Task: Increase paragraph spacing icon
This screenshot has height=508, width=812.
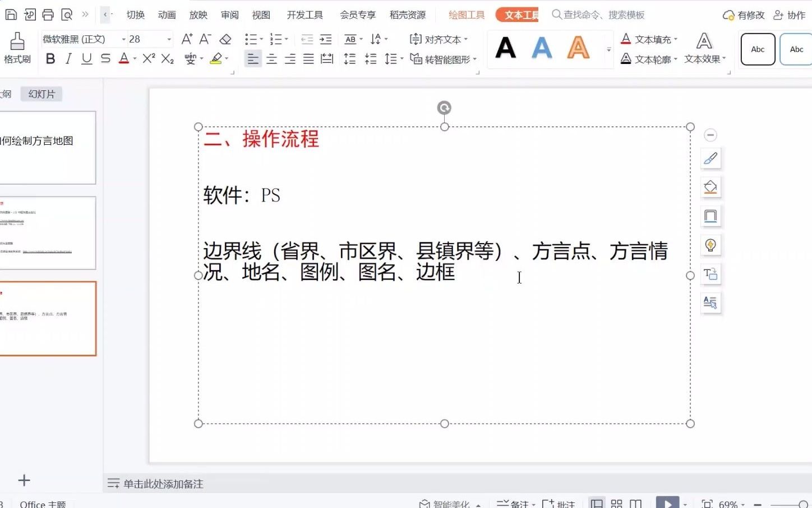Action: click(350, 58)
